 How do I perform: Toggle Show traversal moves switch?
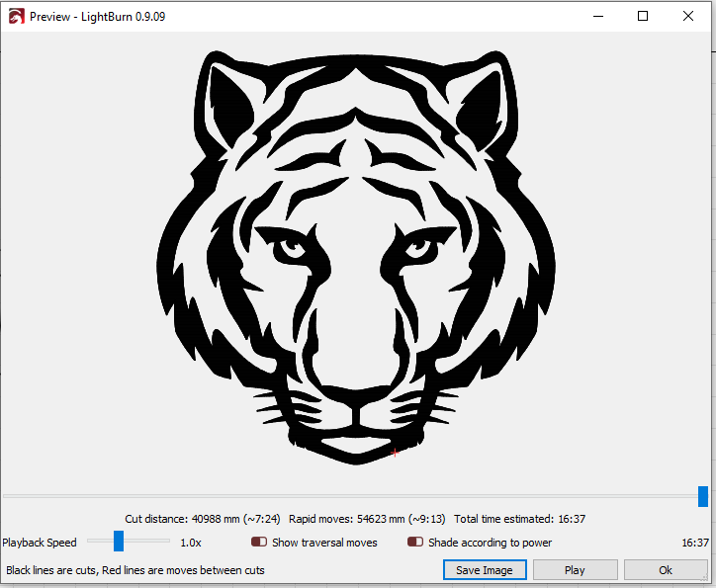(x=259, y=543)
